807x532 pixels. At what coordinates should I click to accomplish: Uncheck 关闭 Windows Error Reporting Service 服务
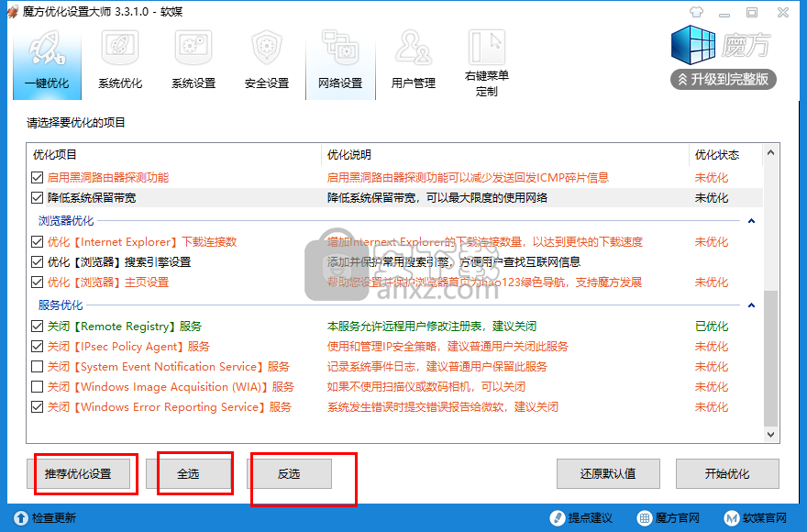tap(37, 407)
